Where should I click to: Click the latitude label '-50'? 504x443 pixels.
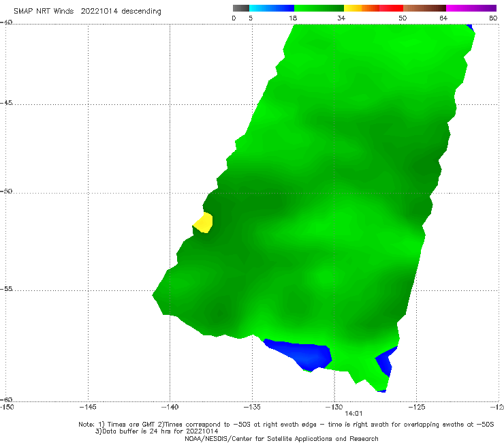6,192
